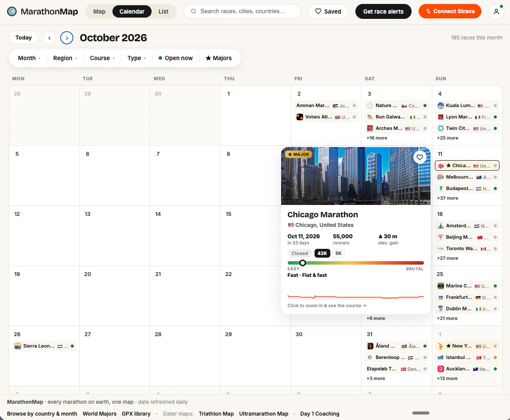Go to next month arrow
Image resolution: width=510 pixels, height=420 pixels.
(67, 38)
